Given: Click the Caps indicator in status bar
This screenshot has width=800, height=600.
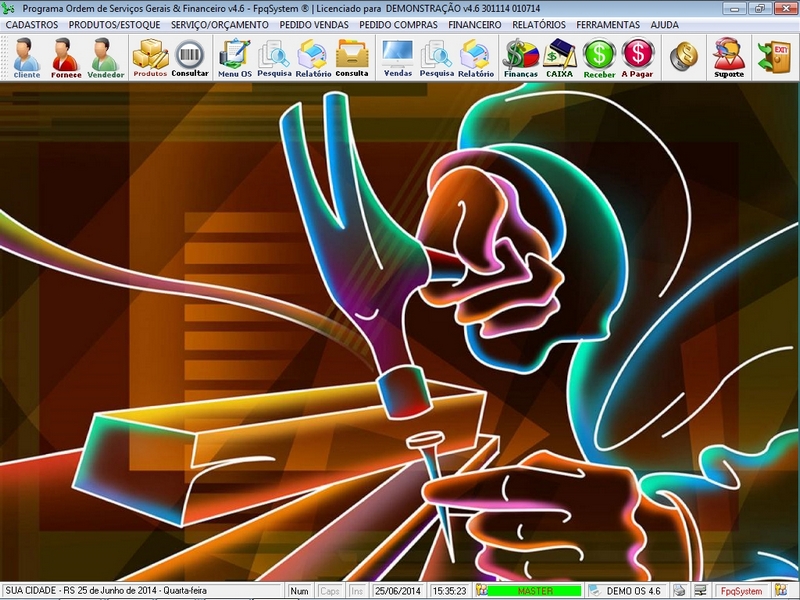Looking at the screenshot, I should pyautogui.click(x=329, y=591).
